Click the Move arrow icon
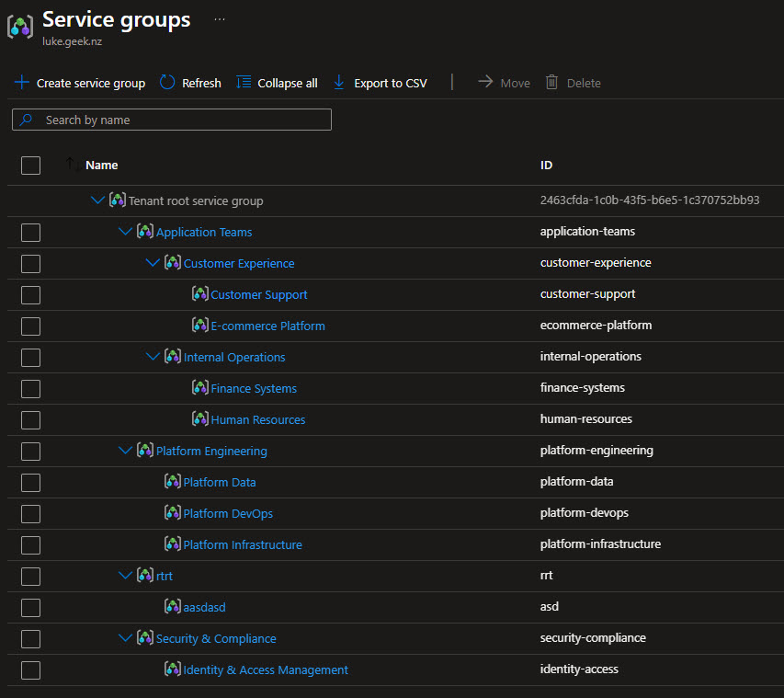The image size is (784, 698). tap(485, 82)
